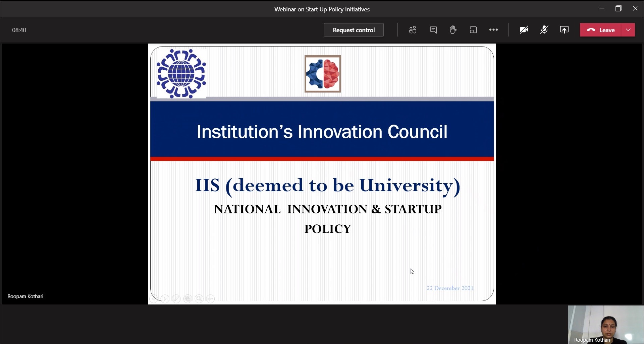
Task: Advance slide with the next arrow
Action: [x=165, y=298]
